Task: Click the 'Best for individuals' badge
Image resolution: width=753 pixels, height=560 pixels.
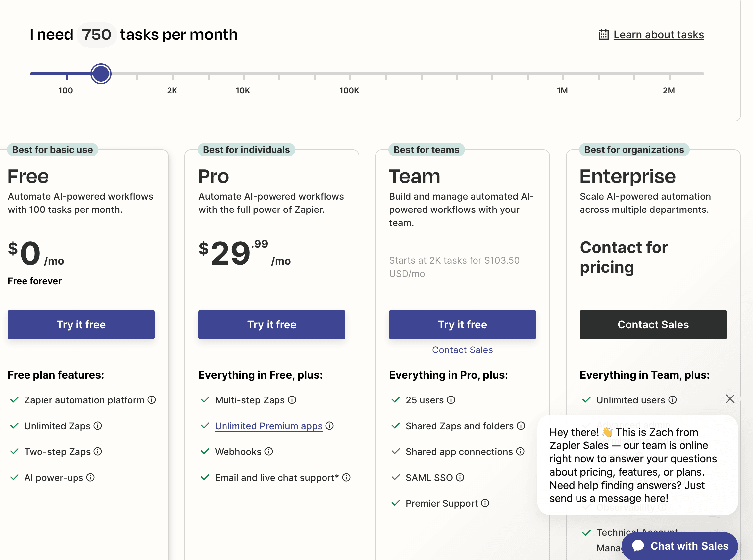Action: (x=246, y=150)
